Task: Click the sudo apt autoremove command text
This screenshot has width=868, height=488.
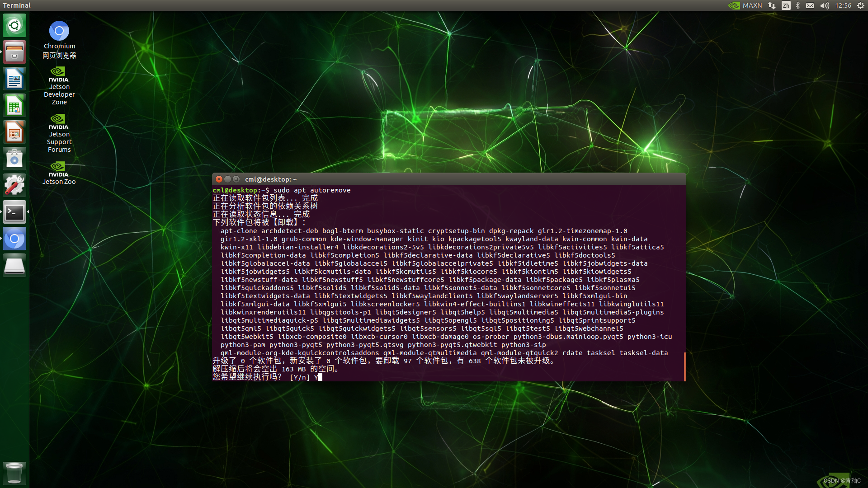Action: (x=312, y=190)
